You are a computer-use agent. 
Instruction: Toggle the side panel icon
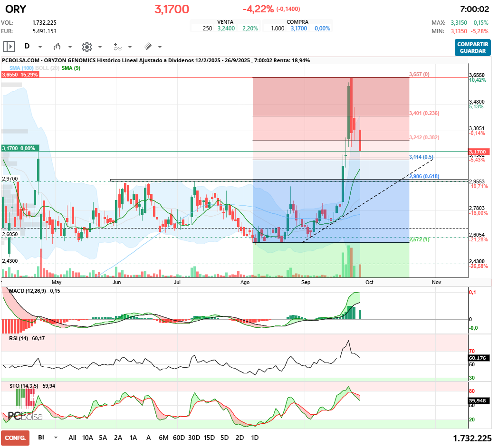click(9, 47)
